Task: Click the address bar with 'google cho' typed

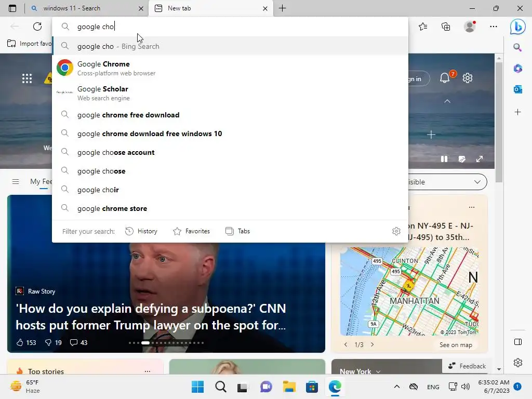Action: (x=230, y=26)
